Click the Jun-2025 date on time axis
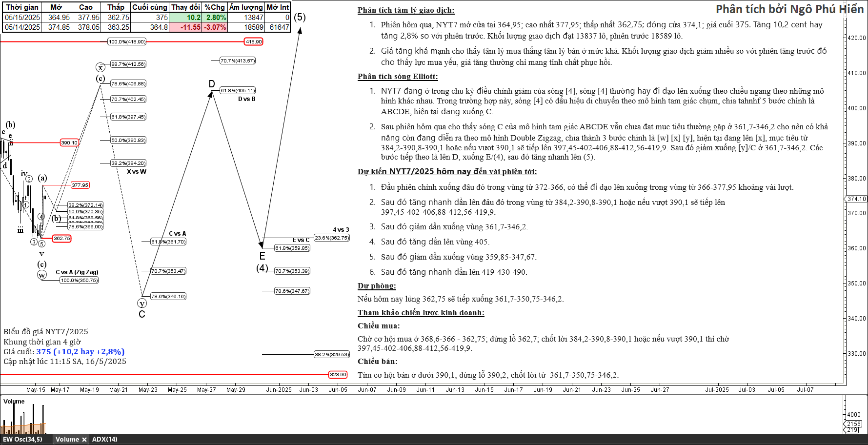Viewport: 868px width, 445px height. [279, 390]
